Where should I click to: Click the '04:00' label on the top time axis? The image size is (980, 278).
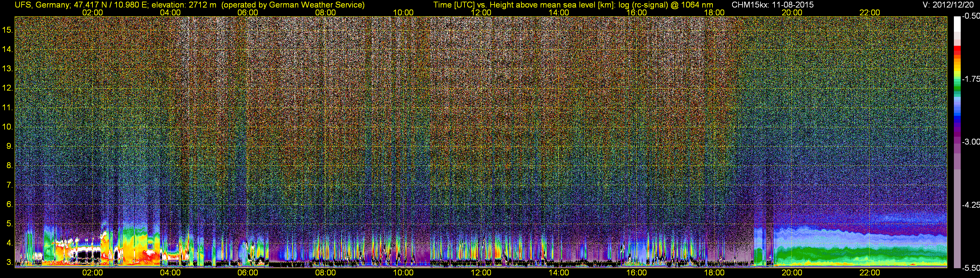click(170, 12)
